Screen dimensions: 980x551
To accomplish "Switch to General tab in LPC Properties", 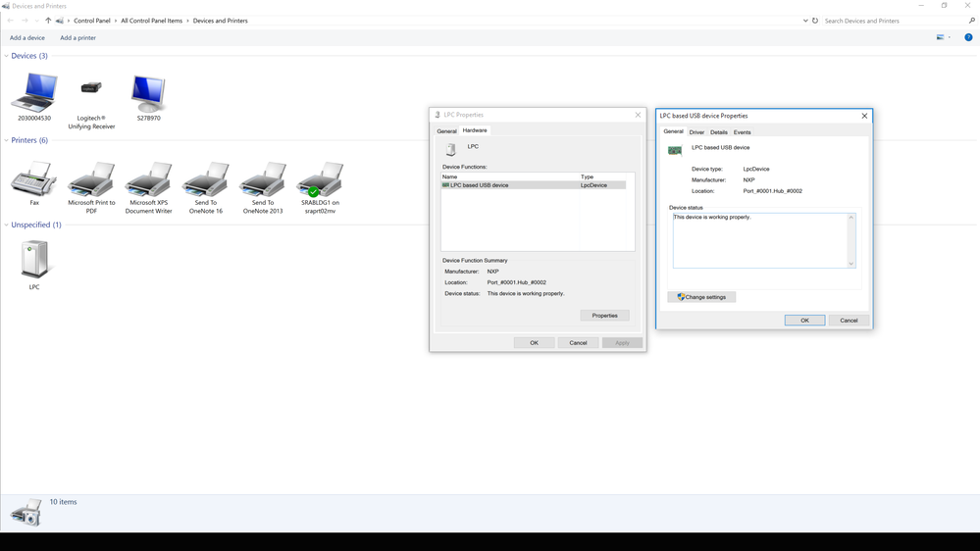I will 446,131.
